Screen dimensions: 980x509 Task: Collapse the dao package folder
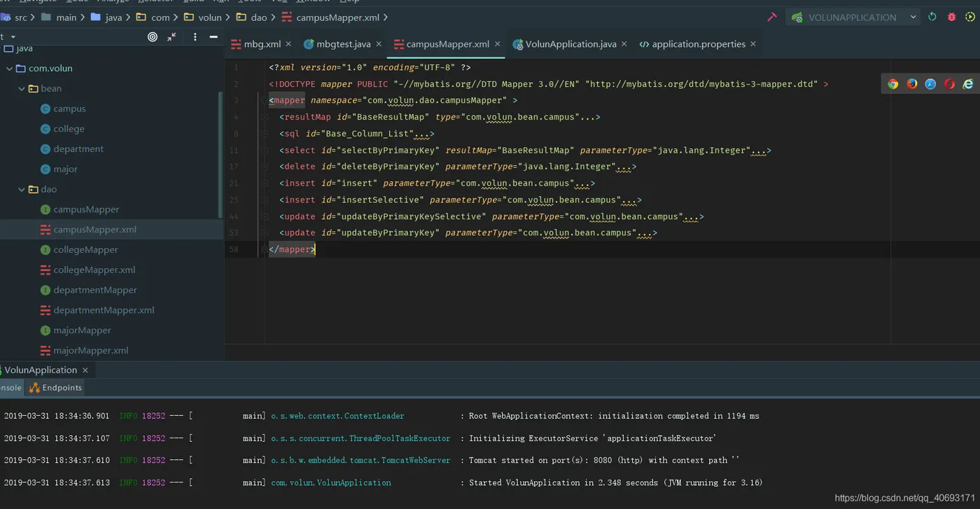point(22,190)
